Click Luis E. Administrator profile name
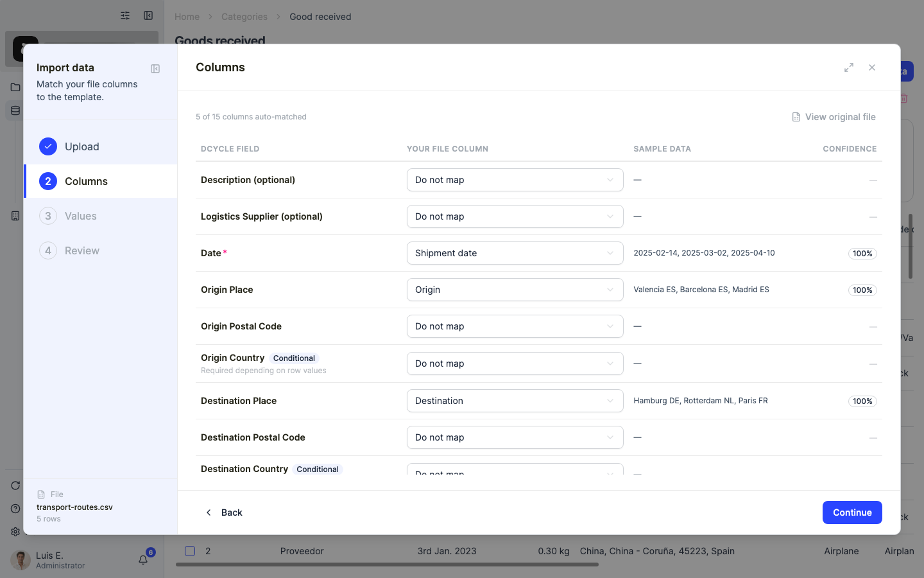 (x=60, y=560)
